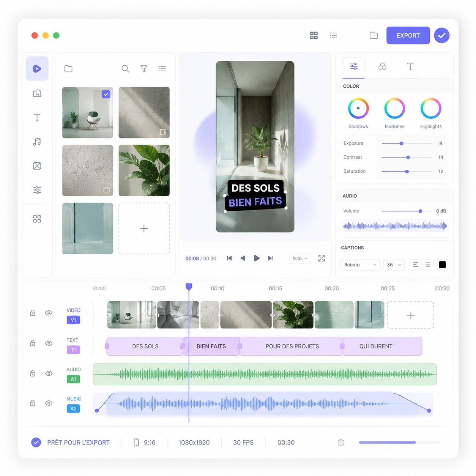Screen dimensions: 476x476
Task: Step back one frame in the preview
Action: [x=243, y=258]
